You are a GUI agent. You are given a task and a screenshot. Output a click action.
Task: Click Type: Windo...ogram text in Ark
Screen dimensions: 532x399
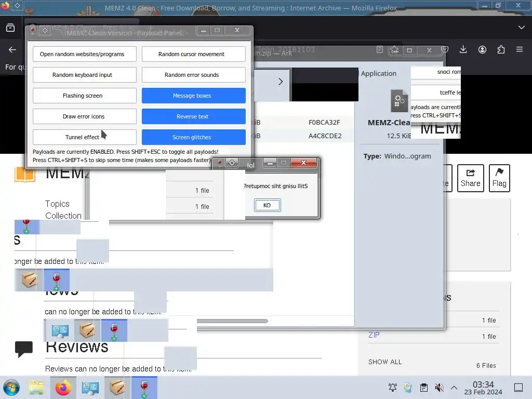click(397, 156)
